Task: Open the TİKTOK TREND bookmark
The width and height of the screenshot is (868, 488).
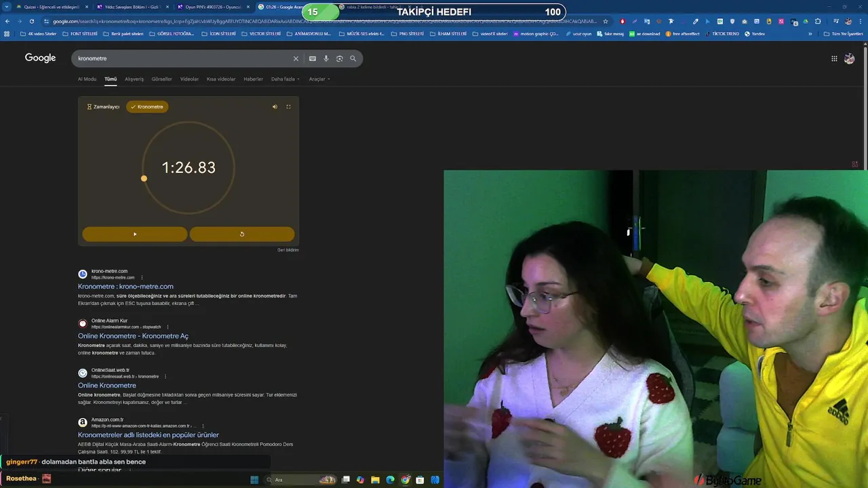Action: click(x=722, y=33)
